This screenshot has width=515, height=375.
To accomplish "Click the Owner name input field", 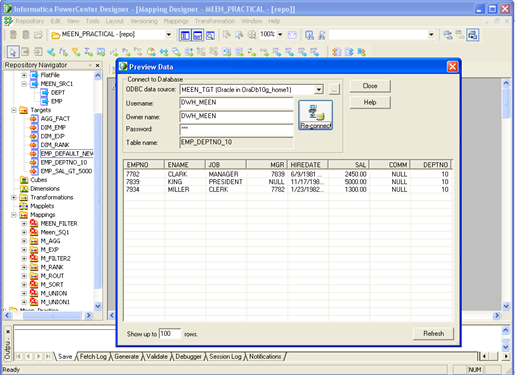I will pyautogui.click(x=236, y=116).
